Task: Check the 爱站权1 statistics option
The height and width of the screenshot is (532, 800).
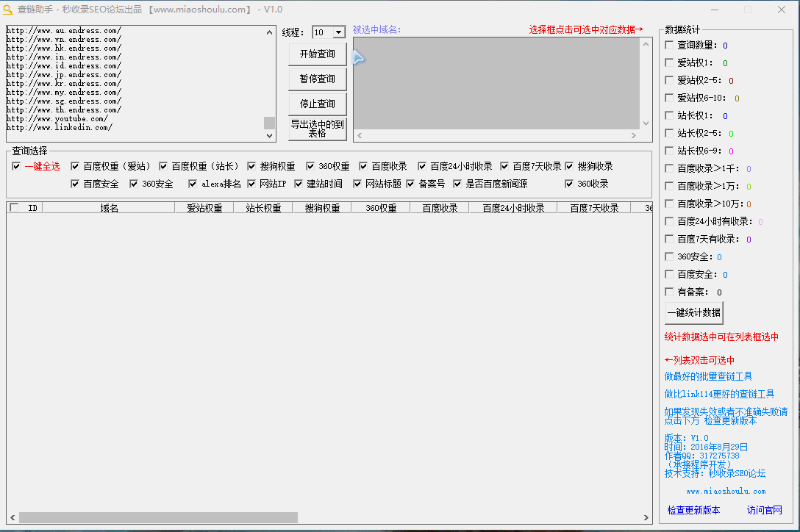Action: point(668,62)
